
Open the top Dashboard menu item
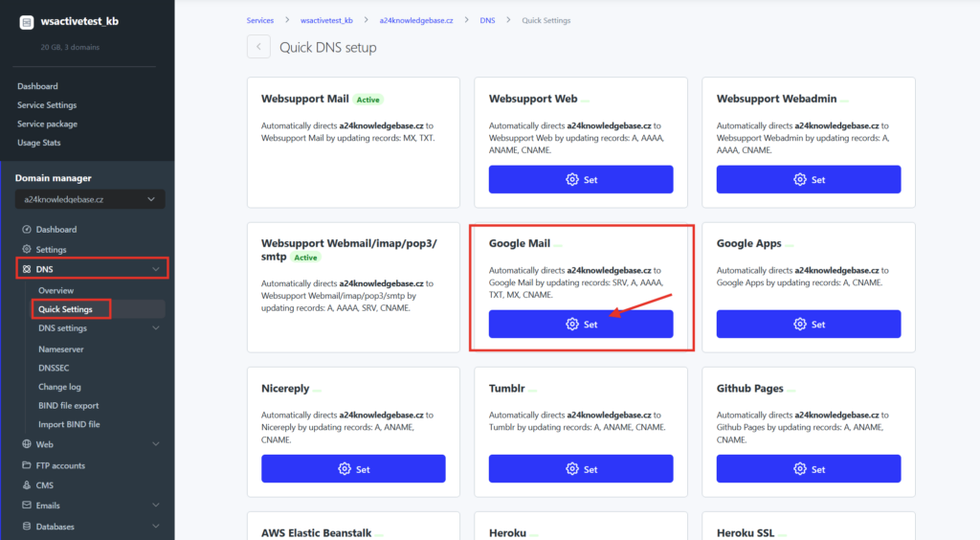[37, 86]
